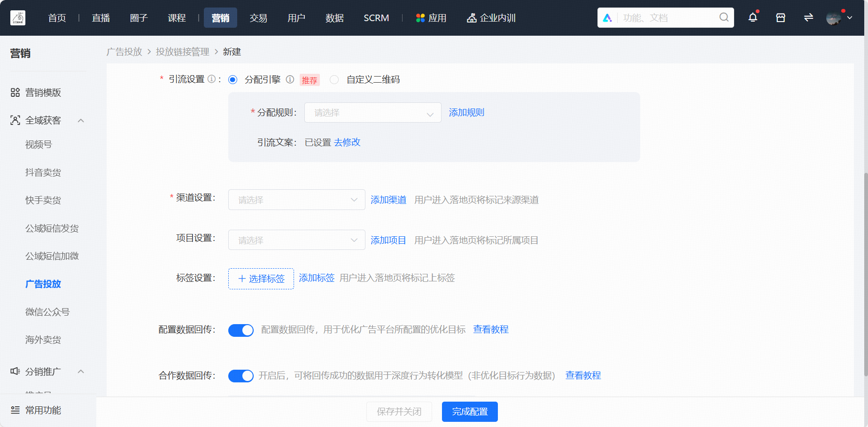Open the user avatar menu
Viewport: 868px width, 427px height.
pyautogui.click(x=834, y=18)
